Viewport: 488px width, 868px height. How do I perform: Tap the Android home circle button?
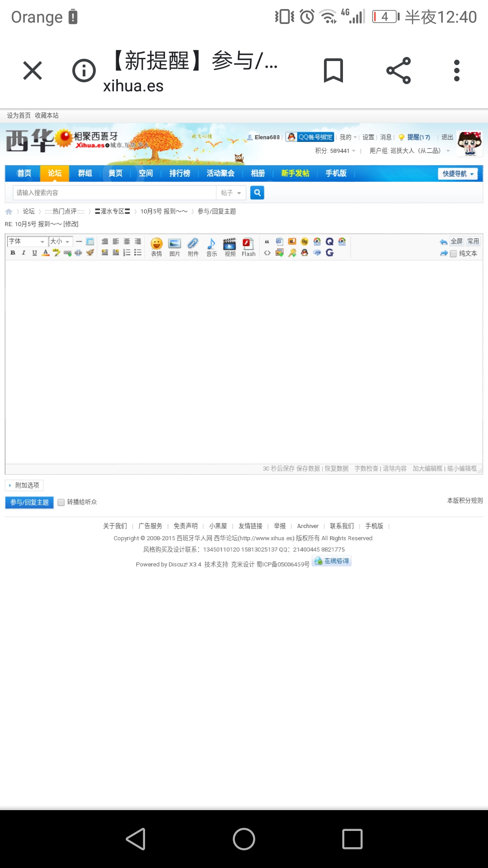(244, 839)
